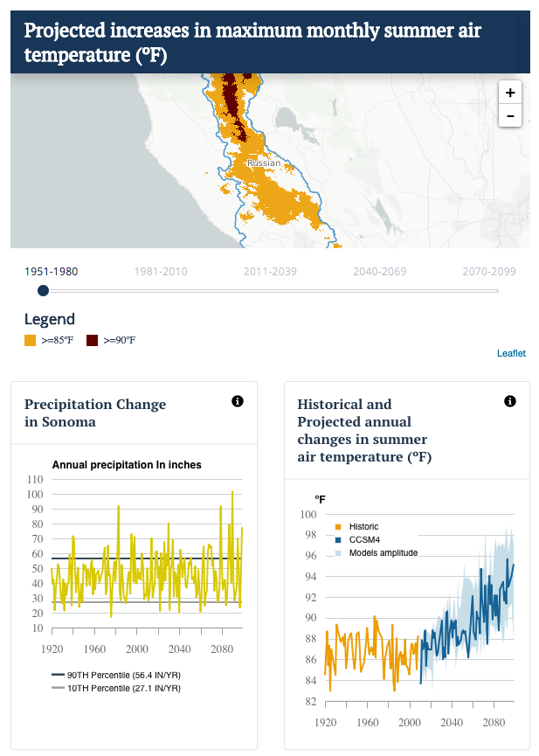Click the dark red >=90°F legend swatch
The width and height of the screenshot is (539, 756).
(x=92, y=340)
